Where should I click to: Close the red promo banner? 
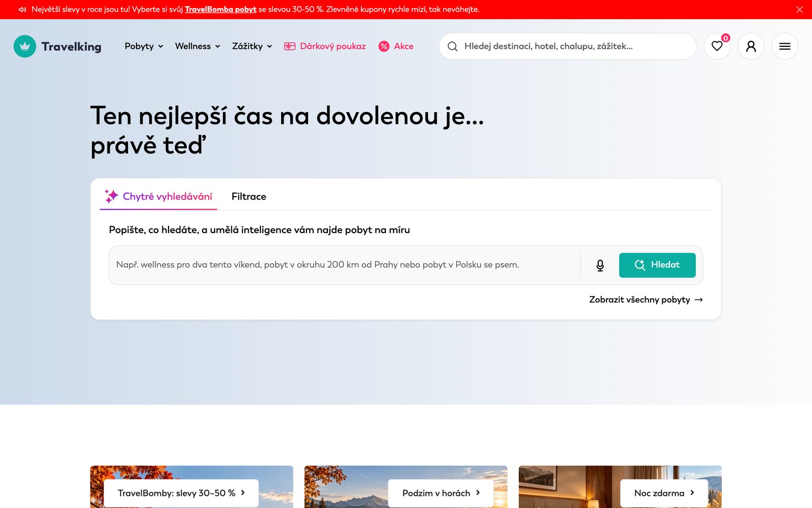pyautogui.click(x=799, y=10)
